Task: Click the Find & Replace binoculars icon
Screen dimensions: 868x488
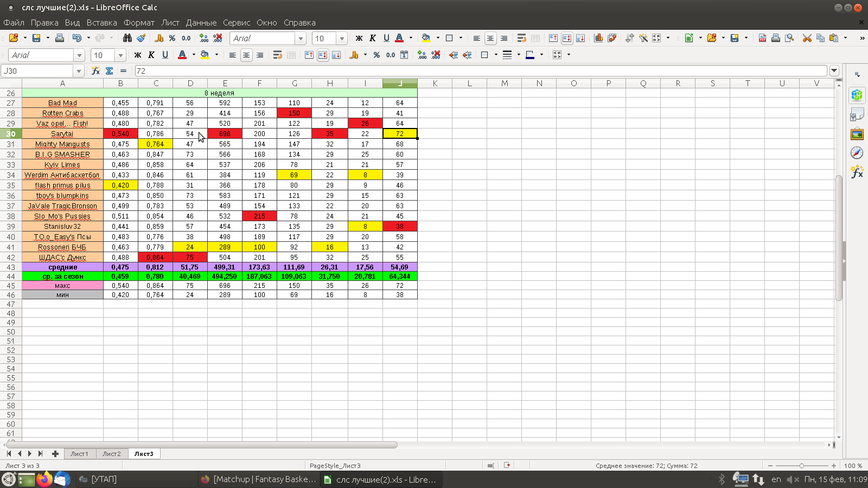Action: click(x=127, y=38)
